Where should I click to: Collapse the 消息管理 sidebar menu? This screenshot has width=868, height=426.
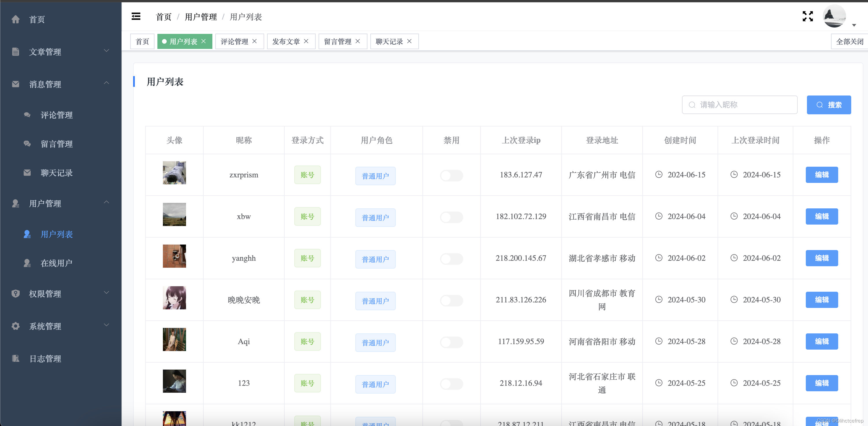tap(61, 84)
